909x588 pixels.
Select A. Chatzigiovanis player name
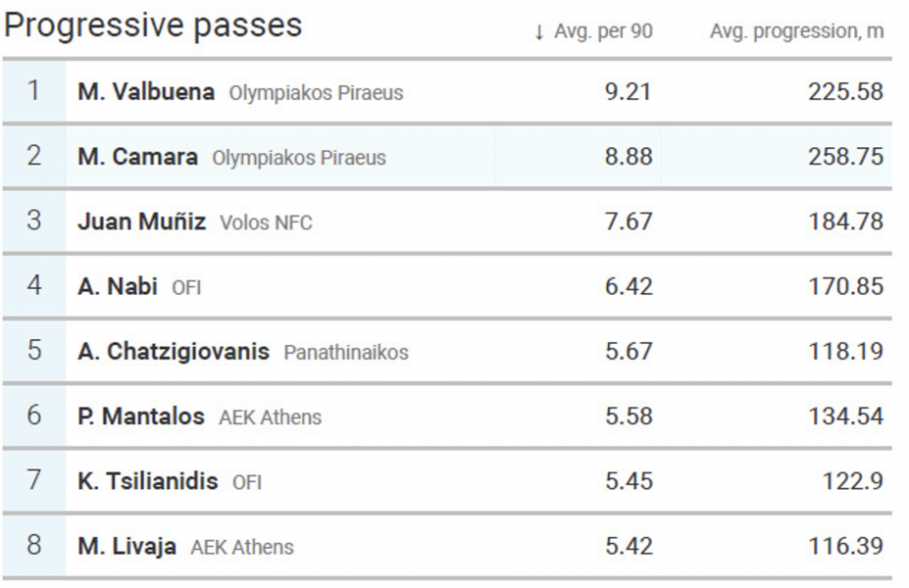point(174,352)
